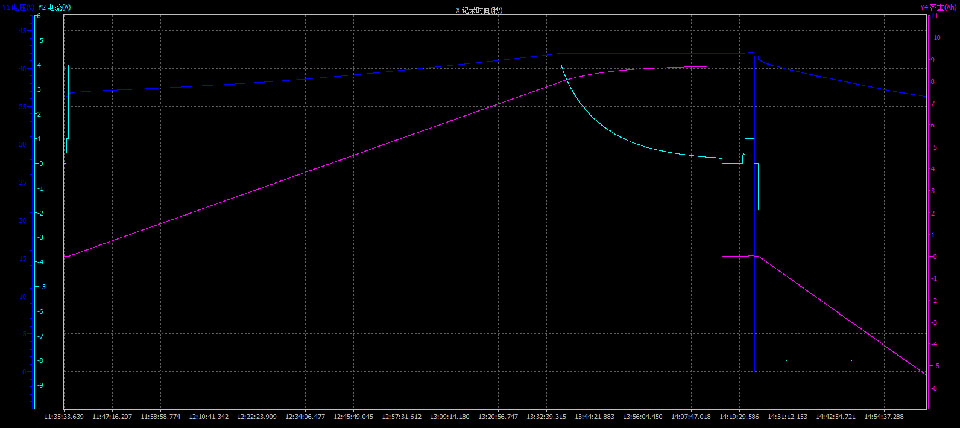Click the 14:19:29.586 time axis label
Viewport: 960px width, 428px height.
(740, 416)
